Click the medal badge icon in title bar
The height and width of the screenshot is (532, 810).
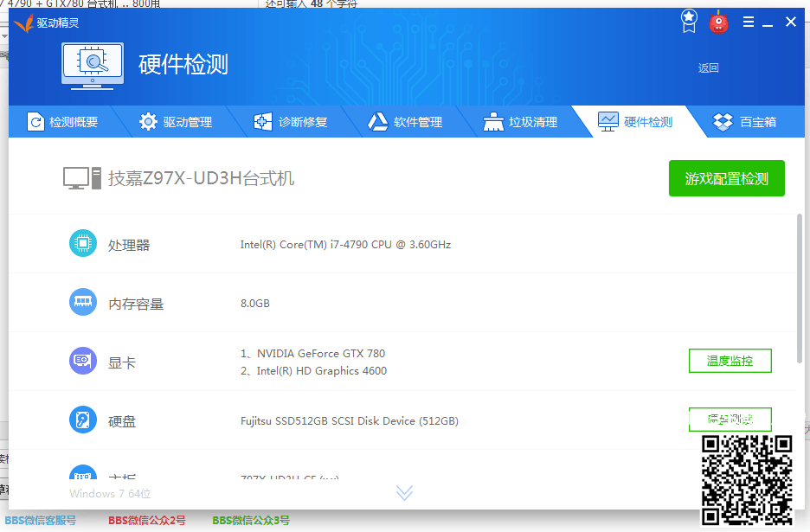click(689, 21)
